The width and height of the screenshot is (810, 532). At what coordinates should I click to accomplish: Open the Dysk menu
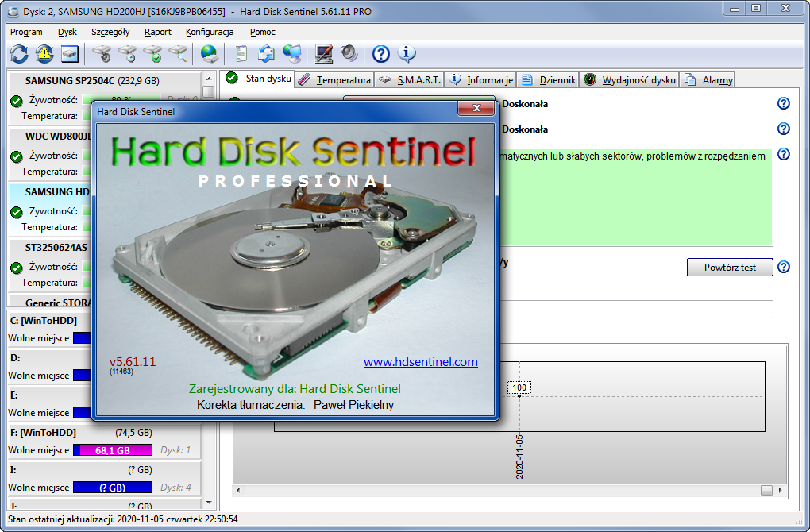click(x=67, y=32)
